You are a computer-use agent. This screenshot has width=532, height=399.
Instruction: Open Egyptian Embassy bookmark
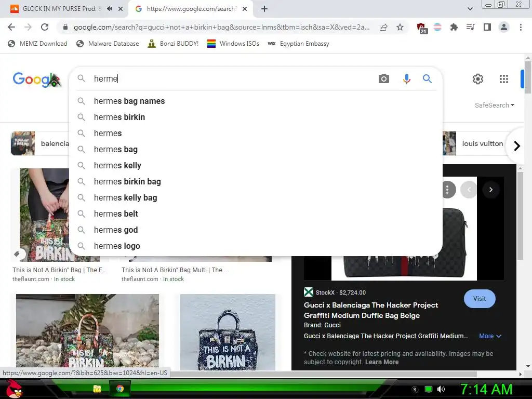click(x=298, y=44)
